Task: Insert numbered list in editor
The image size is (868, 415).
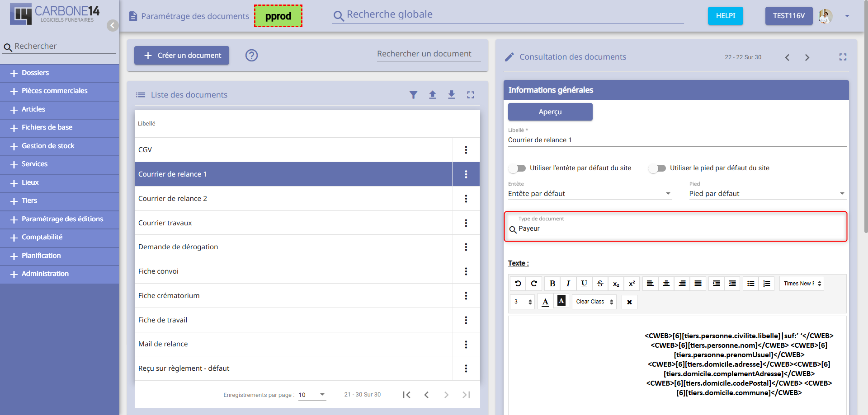Action: 767,284
